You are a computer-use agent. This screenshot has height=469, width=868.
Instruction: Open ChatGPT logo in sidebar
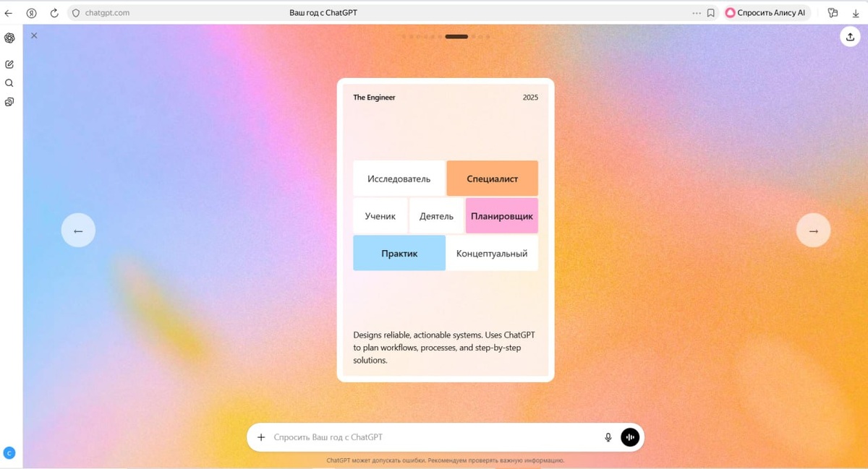click(x=9, y=38)
